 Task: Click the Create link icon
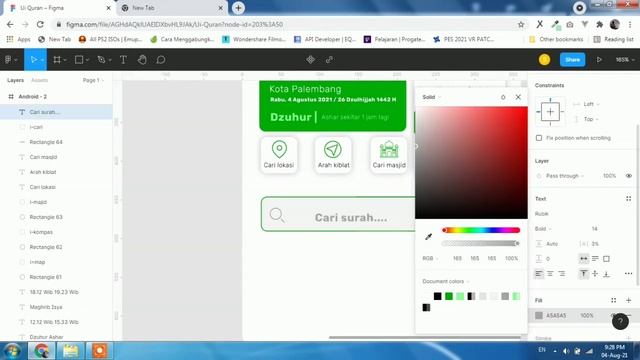[329, 60]
